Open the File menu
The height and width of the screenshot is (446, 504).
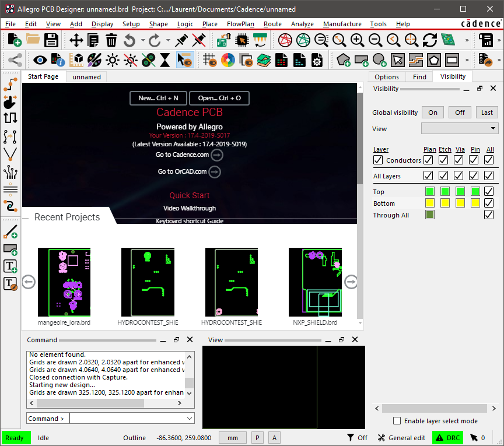pyautogui.click(x=10, y=24)
